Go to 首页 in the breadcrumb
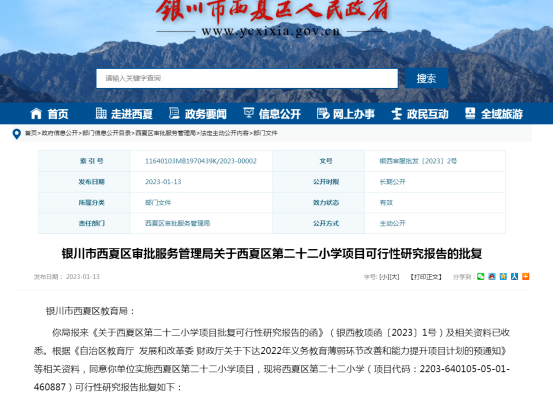This screenshot has height=399, width=554. pos(31,133)
